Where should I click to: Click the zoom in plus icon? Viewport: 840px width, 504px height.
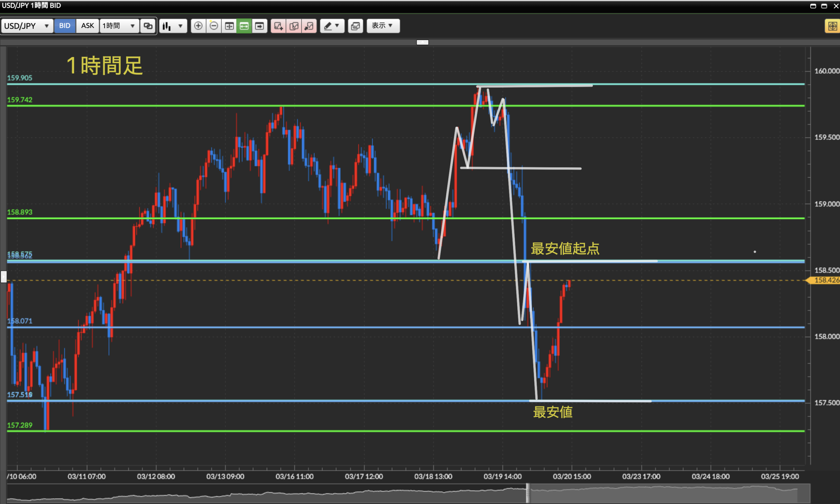198,26
